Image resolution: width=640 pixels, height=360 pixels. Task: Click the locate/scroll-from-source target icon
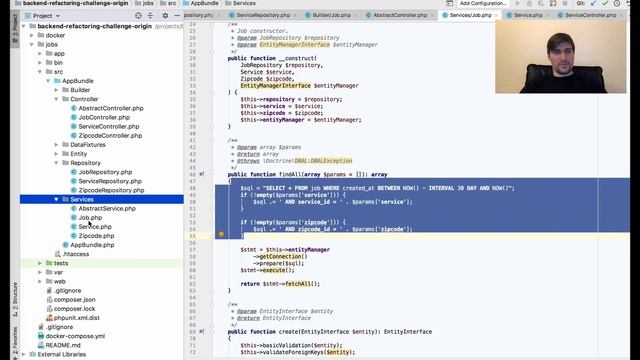138,16
